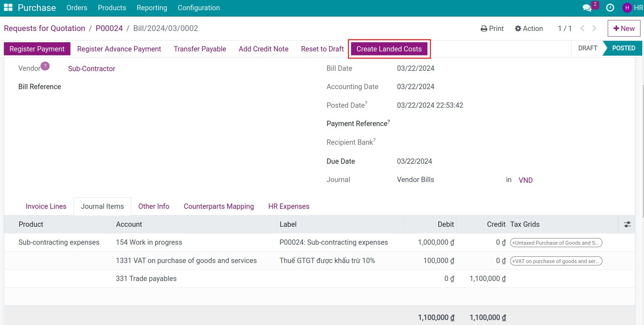Open P00024 breadcrumb link
644x325 pixels.
[109, 28]
